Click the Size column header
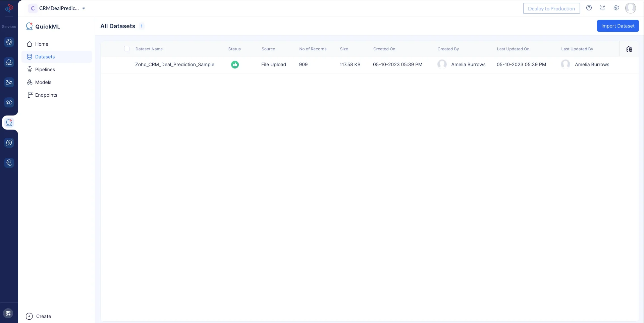The height and width of the screenshot is (323, 644). coord(344,49)
